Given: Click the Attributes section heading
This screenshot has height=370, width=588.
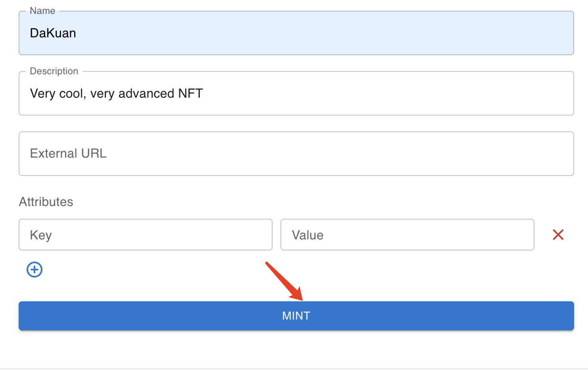Looking at the screenshot, I should pos(46,202).
